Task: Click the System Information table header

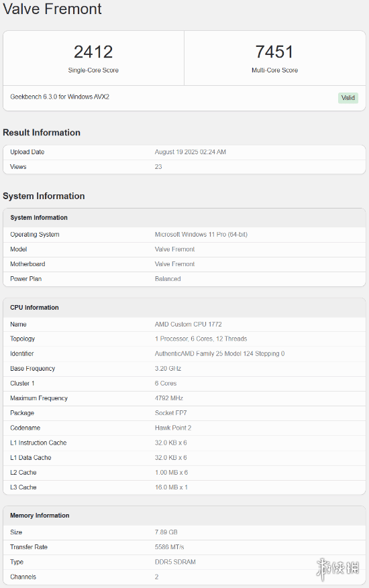Action: [184, 217]
